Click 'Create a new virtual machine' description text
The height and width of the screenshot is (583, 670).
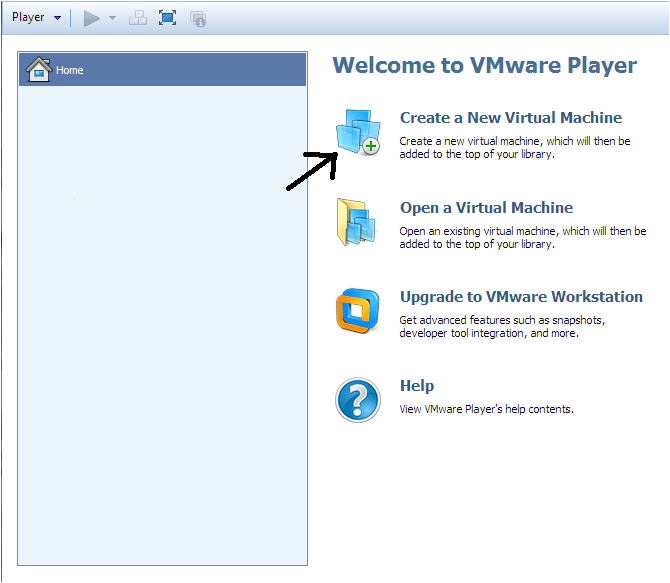pos(515,148)
